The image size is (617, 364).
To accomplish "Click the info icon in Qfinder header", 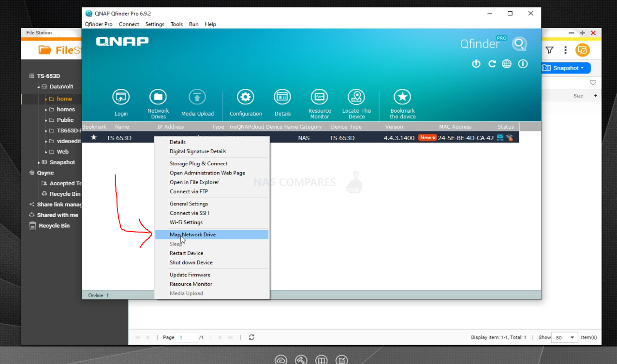I will pyautogui.click(x=523, y=64).
